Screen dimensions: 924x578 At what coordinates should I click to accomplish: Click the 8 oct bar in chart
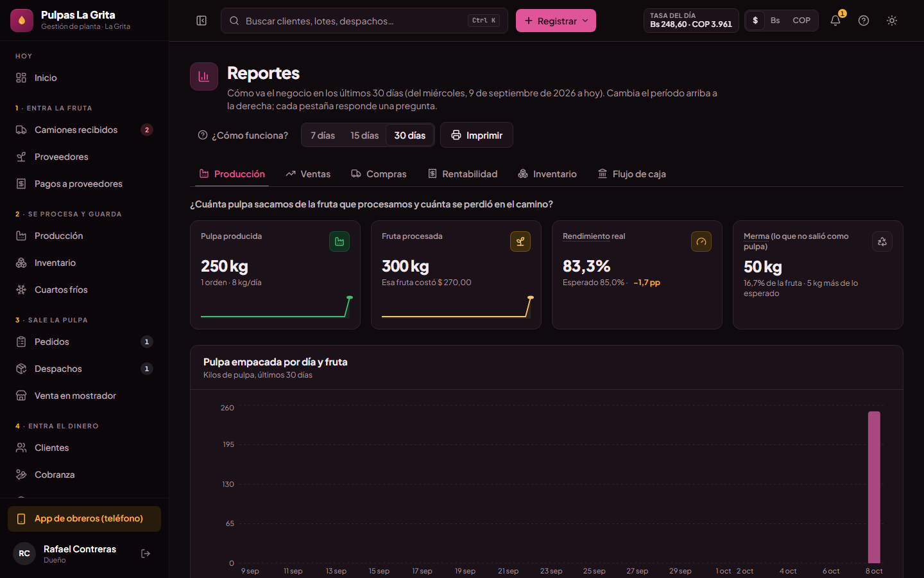pyautogui.click(x=874, y=487)
